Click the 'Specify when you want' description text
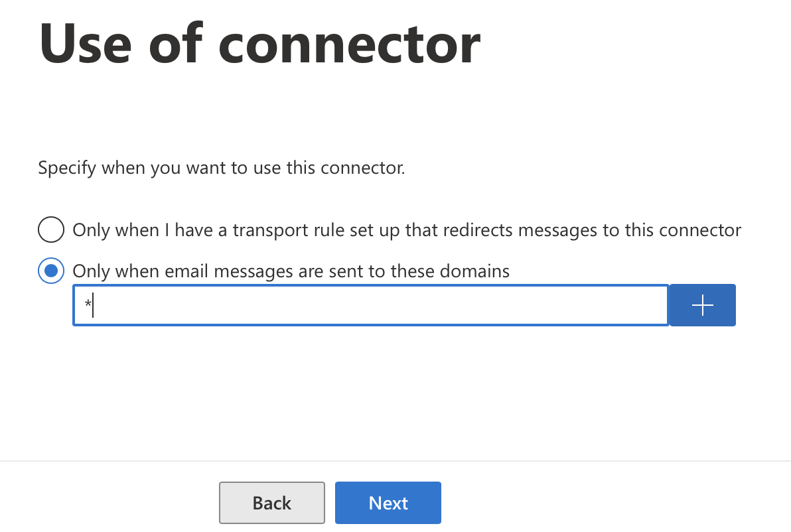 [x=222, y=167]
